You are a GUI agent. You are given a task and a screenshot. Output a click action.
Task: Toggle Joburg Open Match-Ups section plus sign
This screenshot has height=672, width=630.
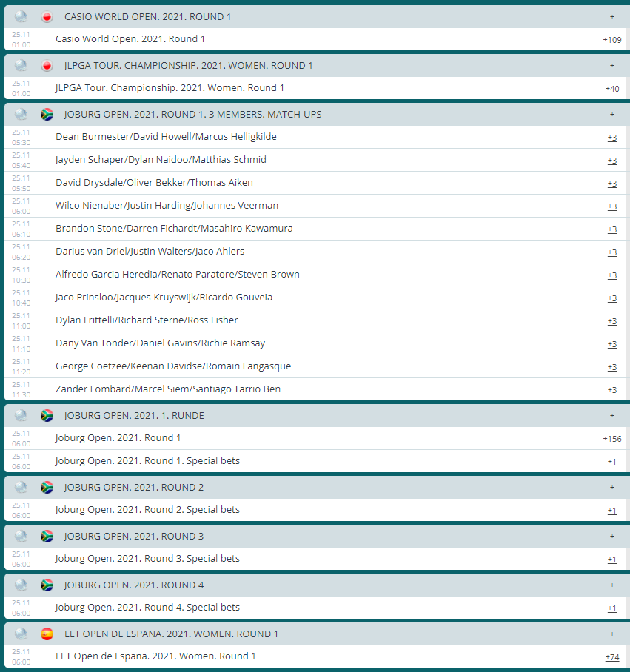tap(612, 115)
